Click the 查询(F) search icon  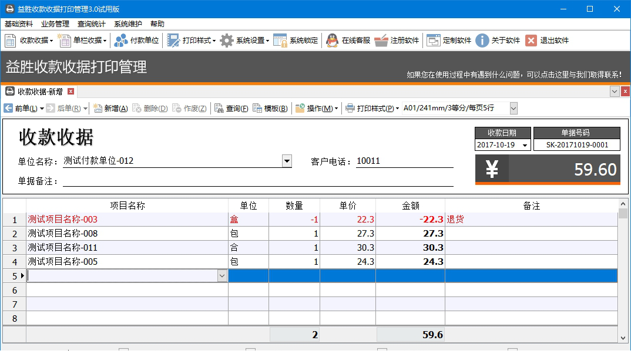point(234,108)
